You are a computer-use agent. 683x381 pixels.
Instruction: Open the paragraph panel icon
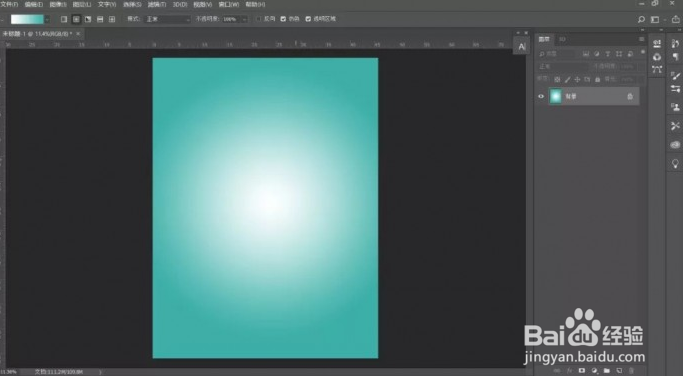pyautogui.click(x=675, y=57)
